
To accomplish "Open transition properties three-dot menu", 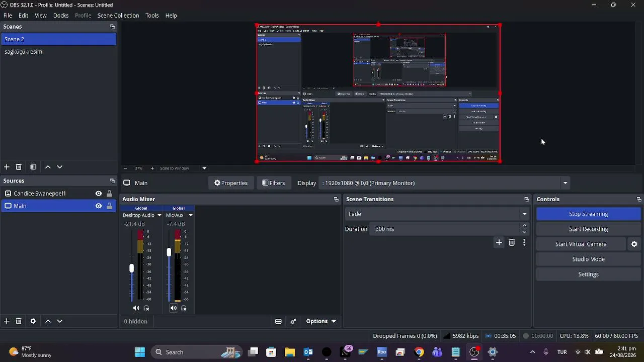I will point(524,243).
